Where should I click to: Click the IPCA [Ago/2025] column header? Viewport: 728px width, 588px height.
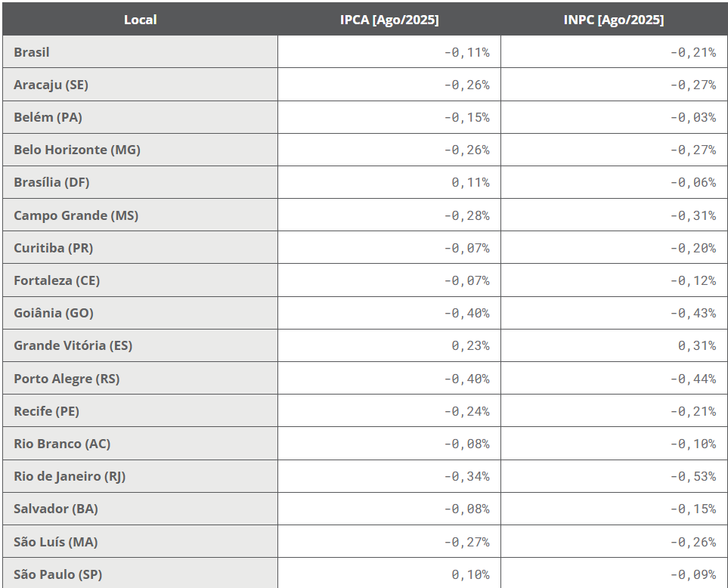coord(389,20)
